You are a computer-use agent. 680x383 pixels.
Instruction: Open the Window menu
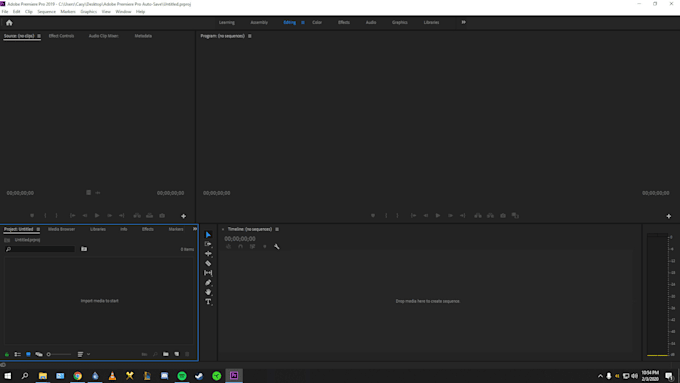coord(123,12)
